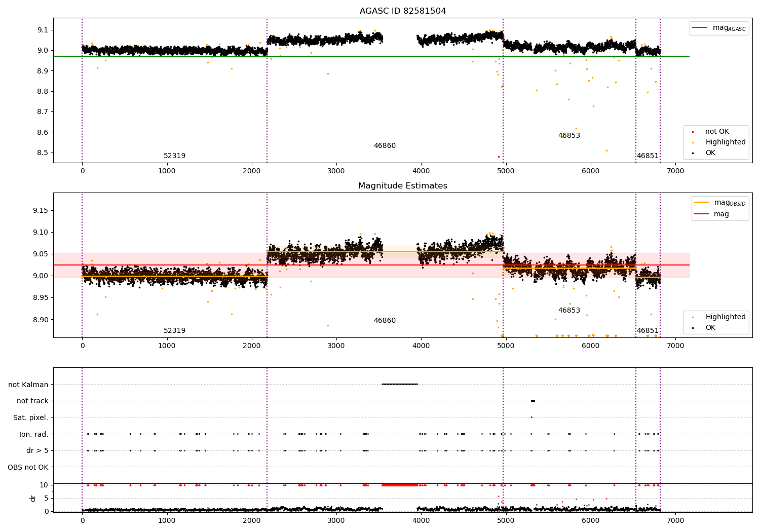
Task: Click x-tick 1000 under the bottom plot
Action: [167, 520]
